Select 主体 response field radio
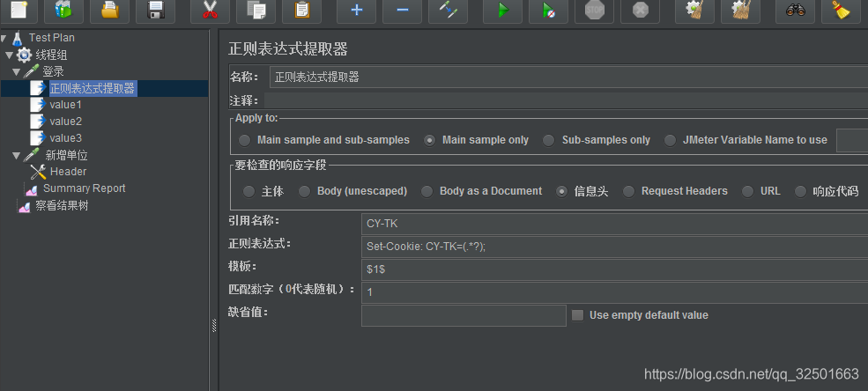Screen dimensions: 868x391 (249, 191)
